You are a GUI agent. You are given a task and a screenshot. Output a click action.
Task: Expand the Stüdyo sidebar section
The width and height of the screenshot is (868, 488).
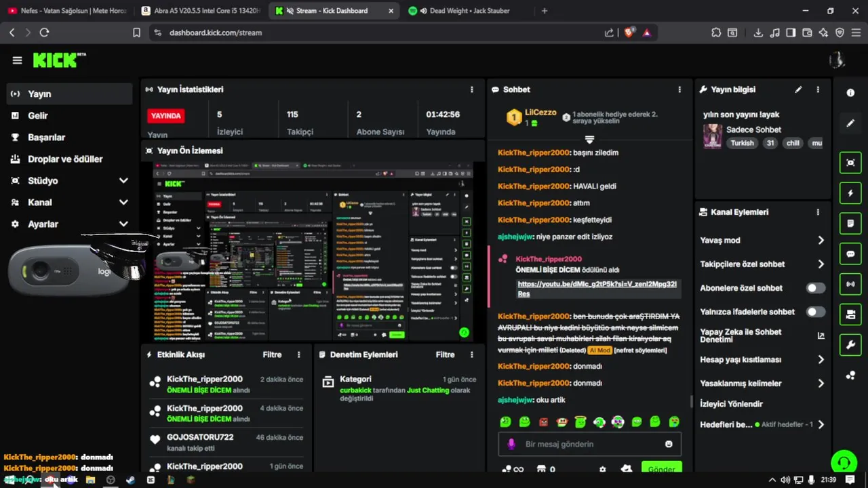click(x=123, y=181)
